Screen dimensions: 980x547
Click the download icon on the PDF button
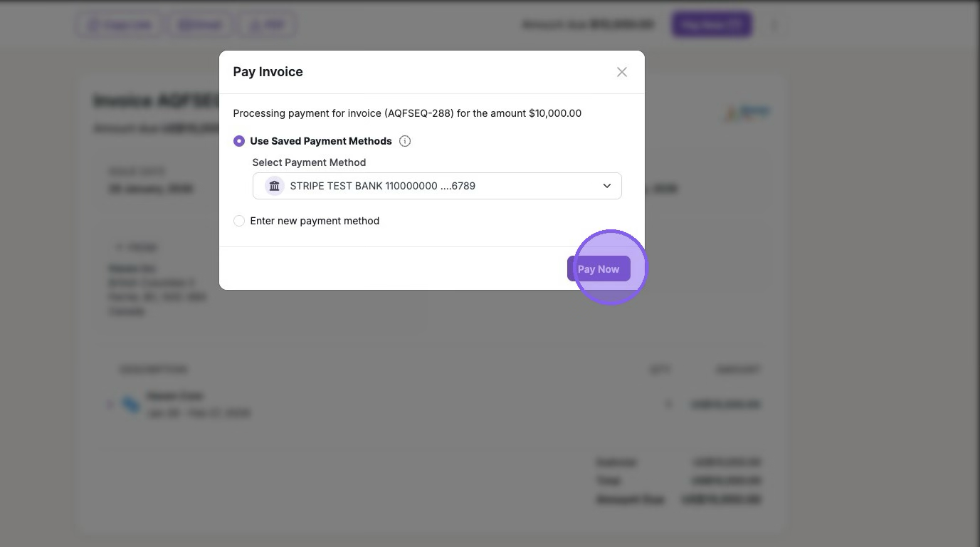click(x=255, y=26)
